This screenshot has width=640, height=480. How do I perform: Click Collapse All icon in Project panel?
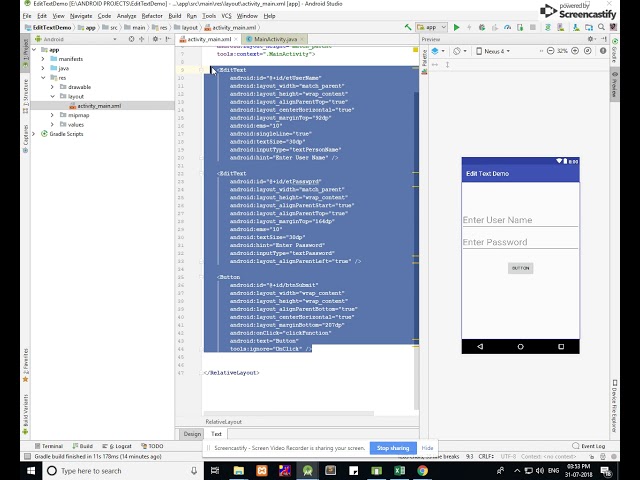(x=142, y=39)
